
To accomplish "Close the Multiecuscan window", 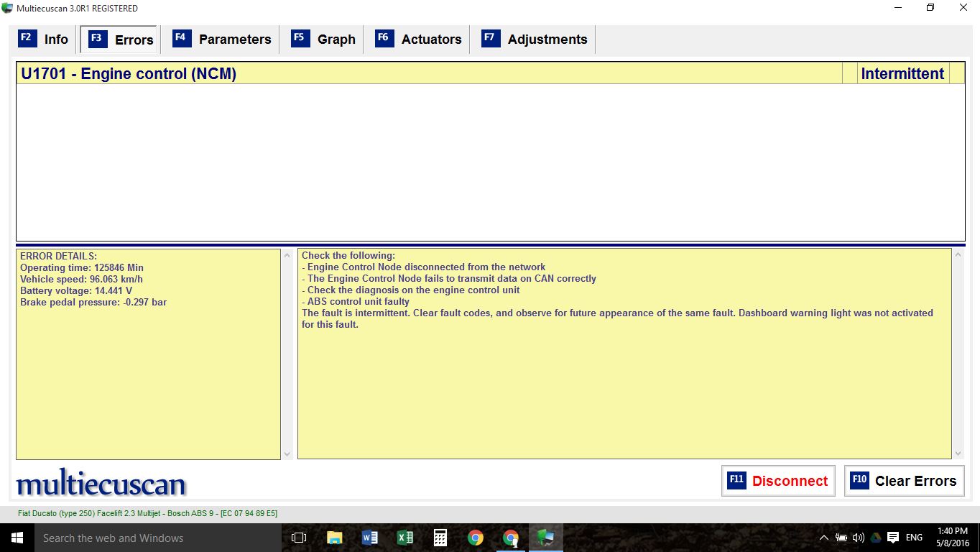I will (963, 8).
